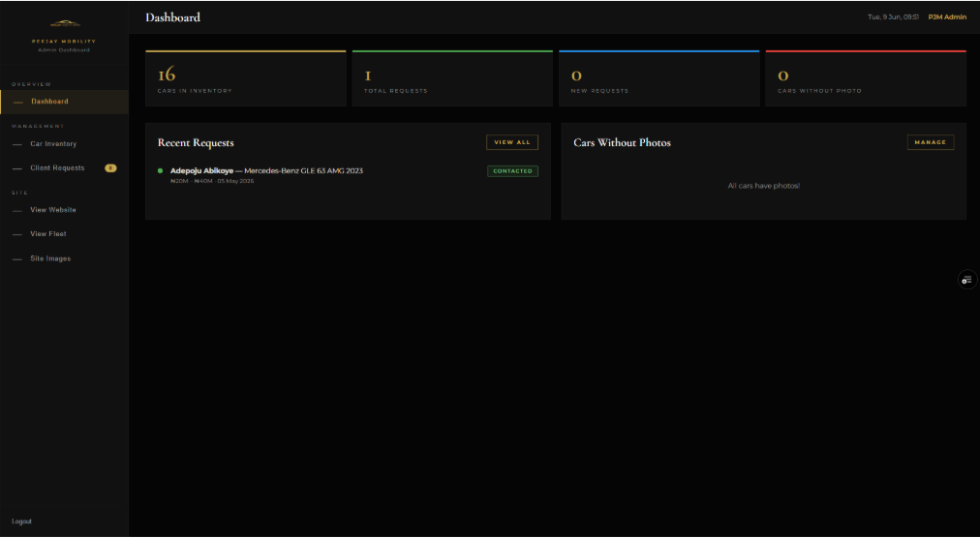Click the Recent Requests heading
The width and height of the screenshot is (980, 538).
click(196, 143)
